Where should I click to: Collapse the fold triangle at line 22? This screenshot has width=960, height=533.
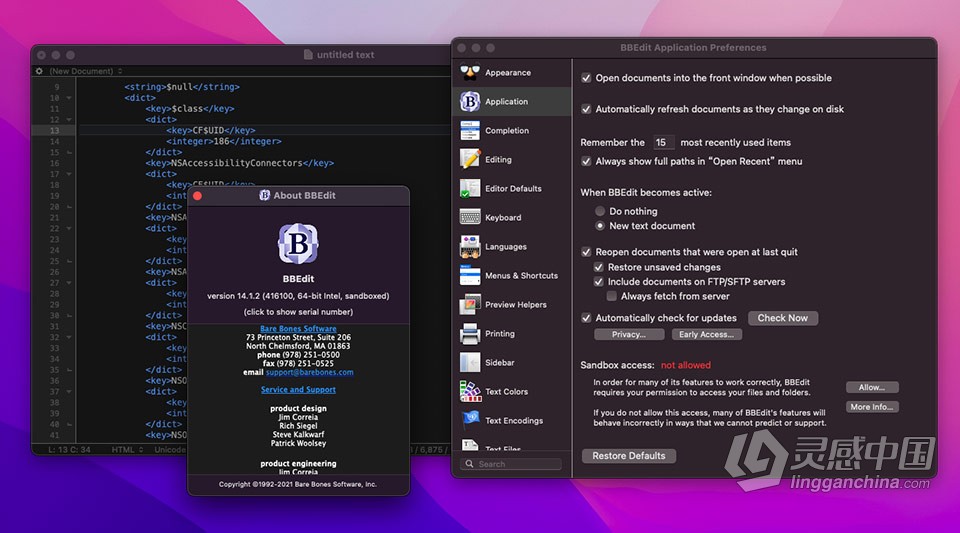coord(69,228)
